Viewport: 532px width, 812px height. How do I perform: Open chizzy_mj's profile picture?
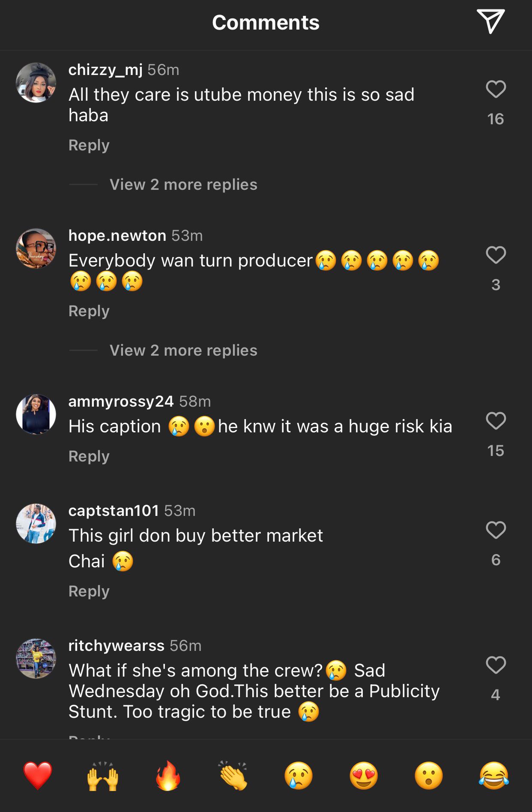tap(36, 83)
